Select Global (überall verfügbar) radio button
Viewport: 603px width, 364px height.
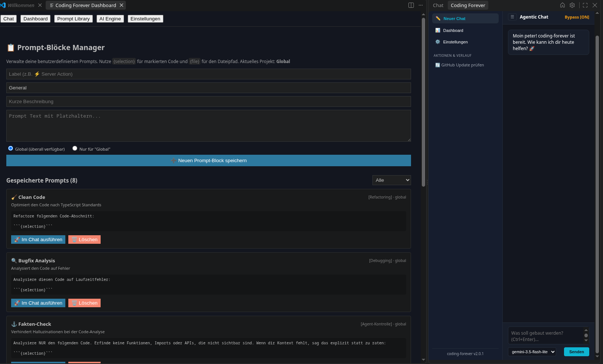pyautogui.click(x=11, y=148)
